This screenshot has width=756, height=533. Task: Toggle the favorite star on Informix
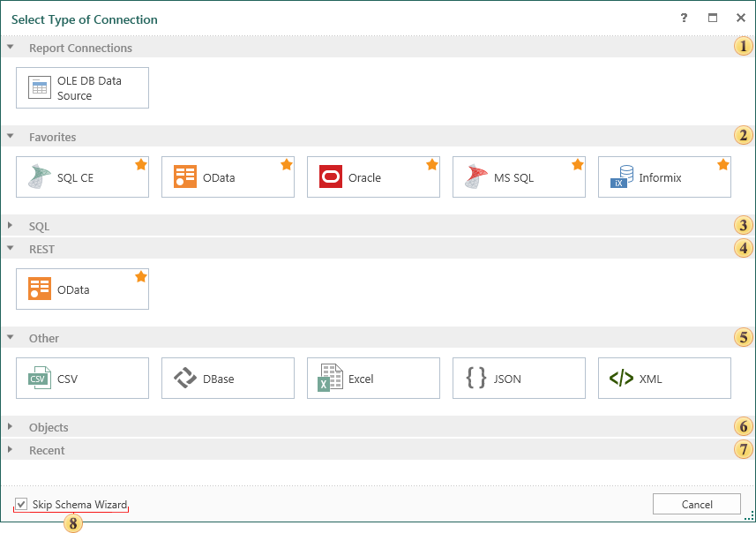coord(722,165)
